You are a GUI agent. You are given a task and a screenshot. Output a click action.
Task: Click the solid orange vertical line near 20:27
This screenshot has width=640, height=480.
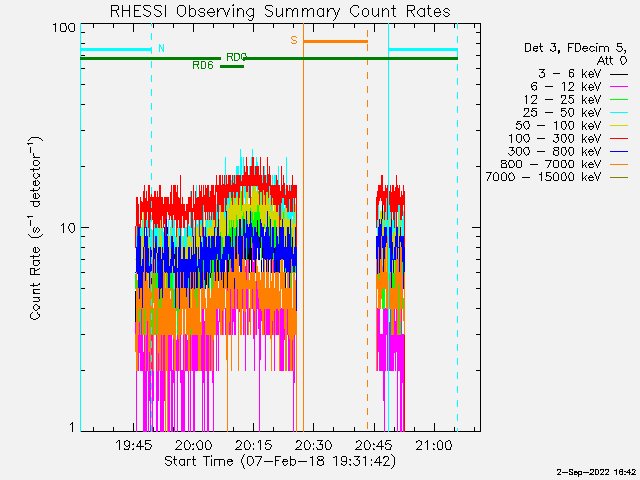pyautogui.click(x=303, y=227)
